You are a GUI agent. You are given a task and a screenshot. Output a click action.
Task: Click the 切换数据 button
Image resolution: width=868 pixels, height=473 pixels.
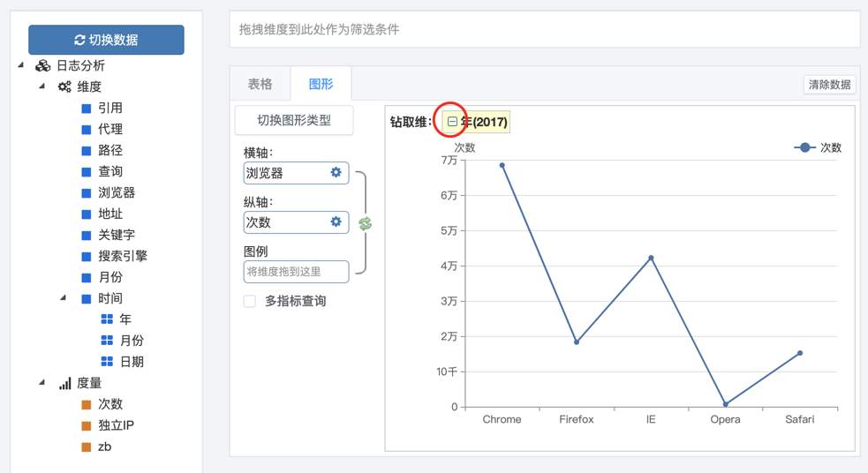106,40
